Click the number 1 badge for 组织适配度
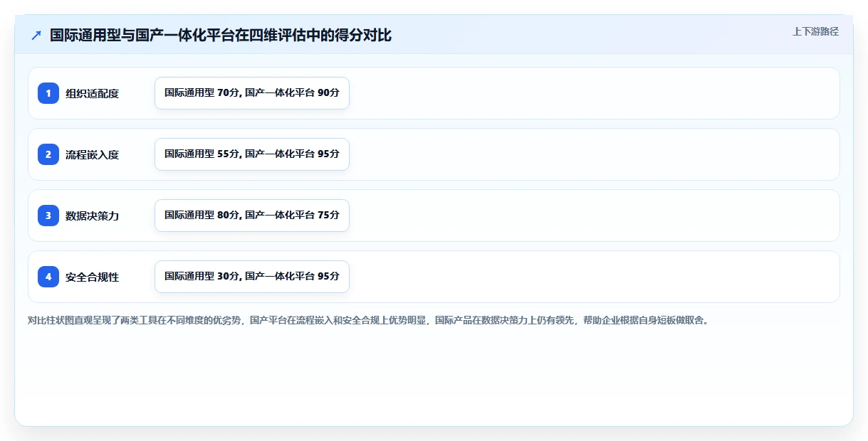Image resolution: width=868 pixels, height=441 pixels. coord(48,93)
